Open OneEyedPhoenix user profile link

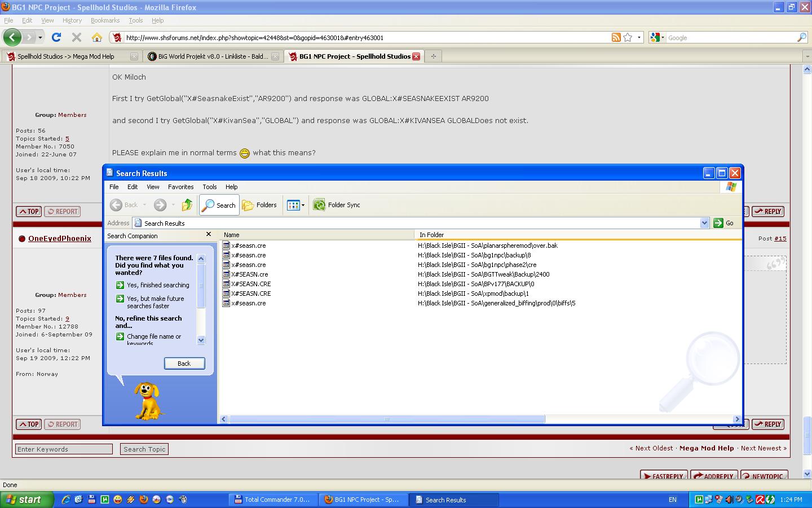60,238
